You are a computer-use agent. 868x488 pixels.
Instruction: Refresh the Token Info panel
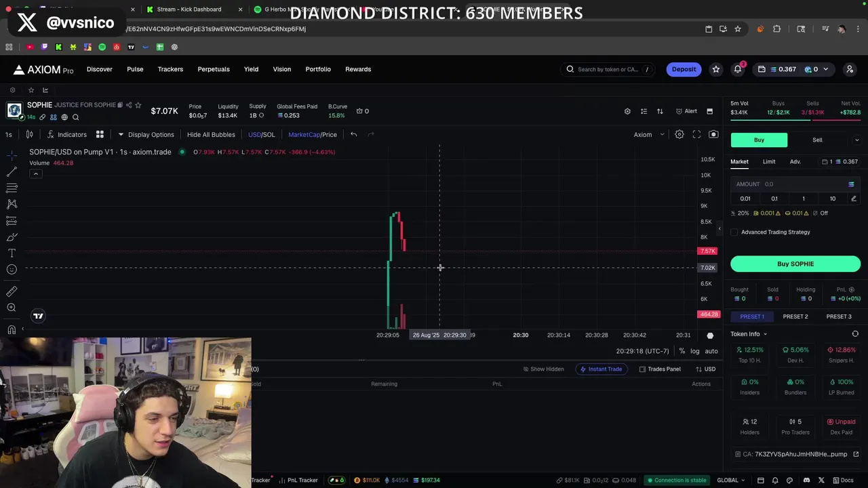[855, 334]
